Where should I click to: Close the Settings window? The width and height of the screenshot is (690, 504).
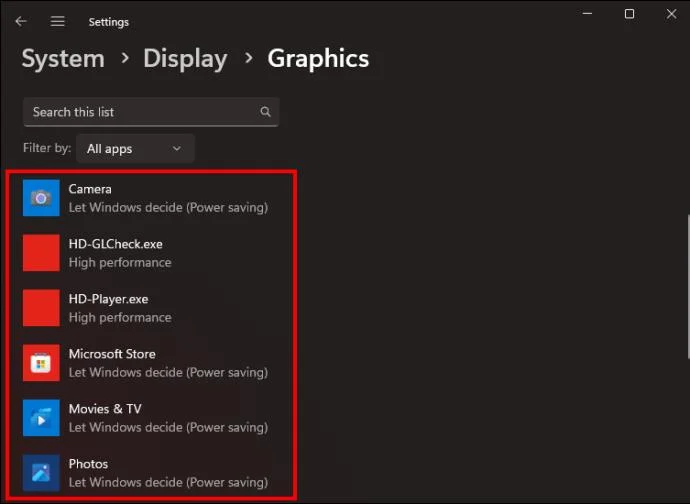[672, 14]
